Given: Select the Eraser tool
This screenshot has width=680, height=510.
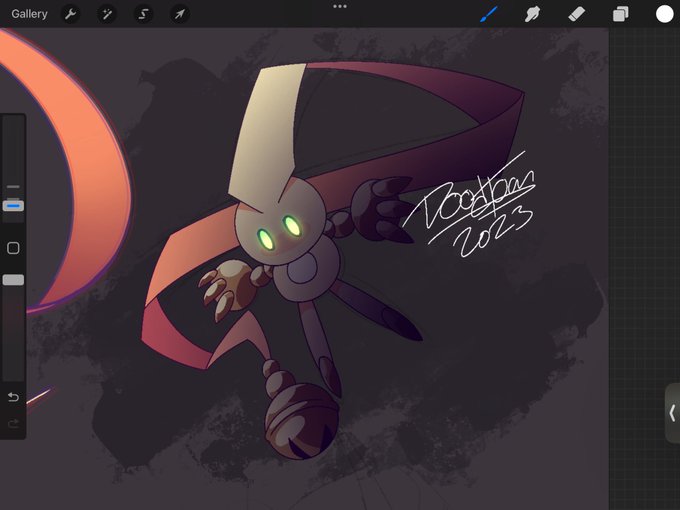Looking at the screenshot, I should click(x=576, y=14).
